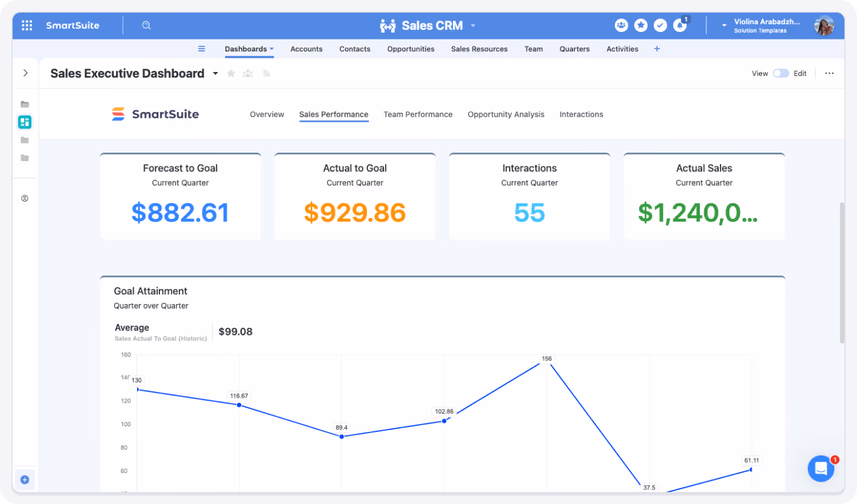Click the Sales Executive Dashboard title
Screen dimensions: 857x504
pos(127,74)
